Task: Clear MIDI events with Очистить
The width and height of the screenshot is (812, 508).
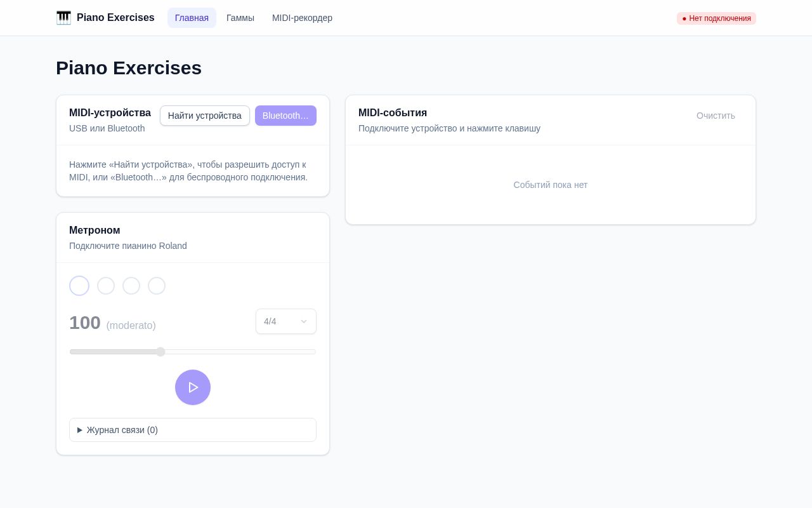Action: click(716, 116)
